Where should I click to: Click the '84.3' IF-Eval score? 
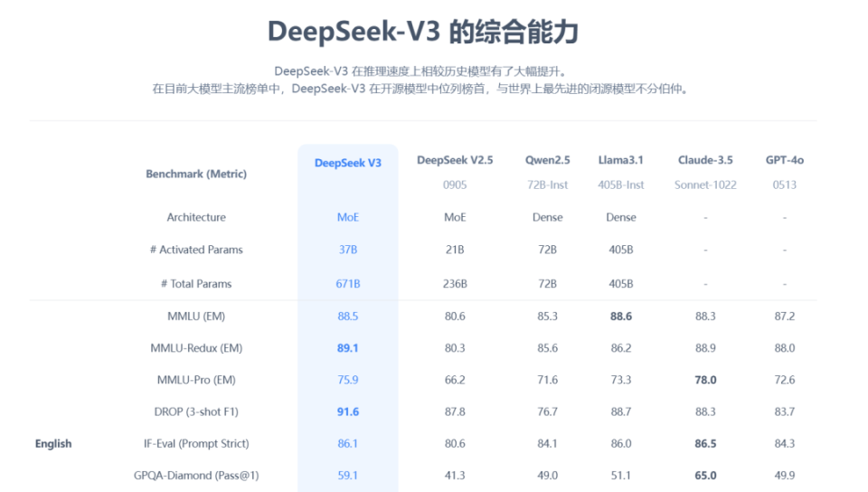pos(785,444)
